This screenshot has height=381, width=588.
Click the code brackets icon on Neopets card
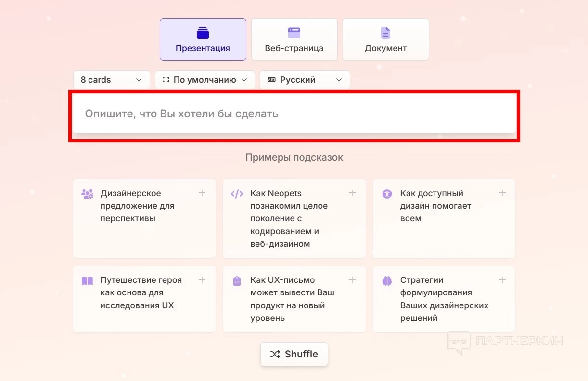(237, 194)
